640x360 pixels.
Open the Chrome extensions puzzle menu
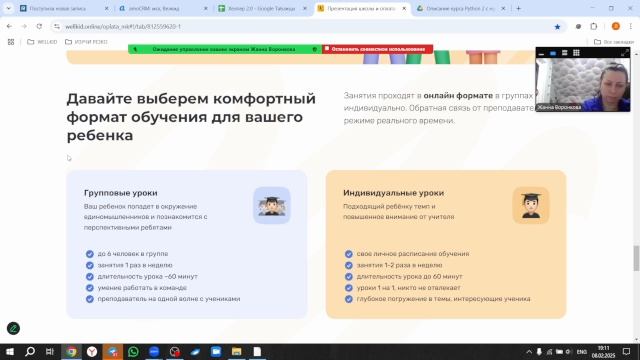click(x=593, y=27)
